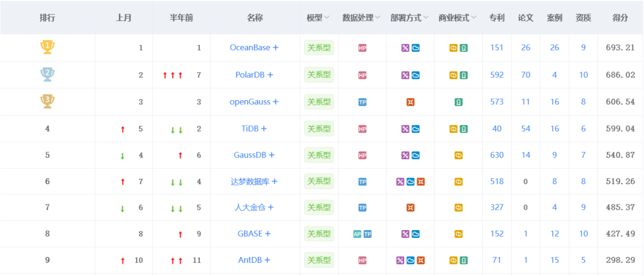Click the 半年前 column header
This screenshot has width=644, height=276.
pyautogui.click(x=181, y=18)
